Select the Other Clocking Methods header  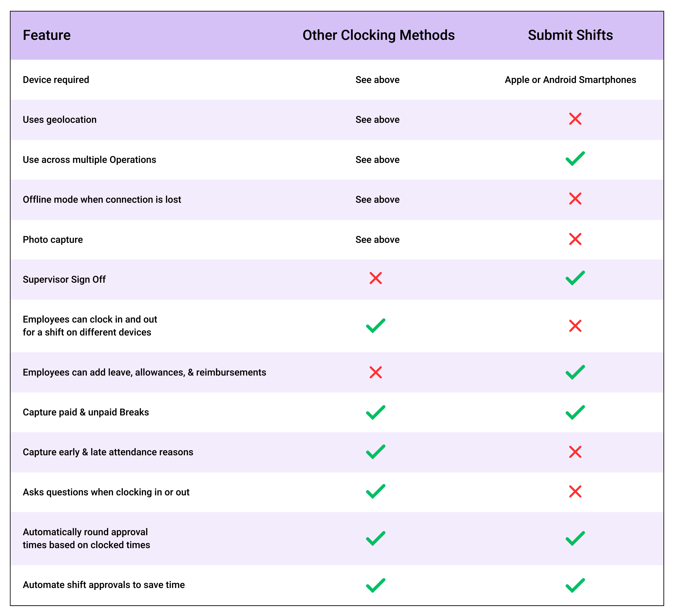pyautogui.click(x=379, y=35)
